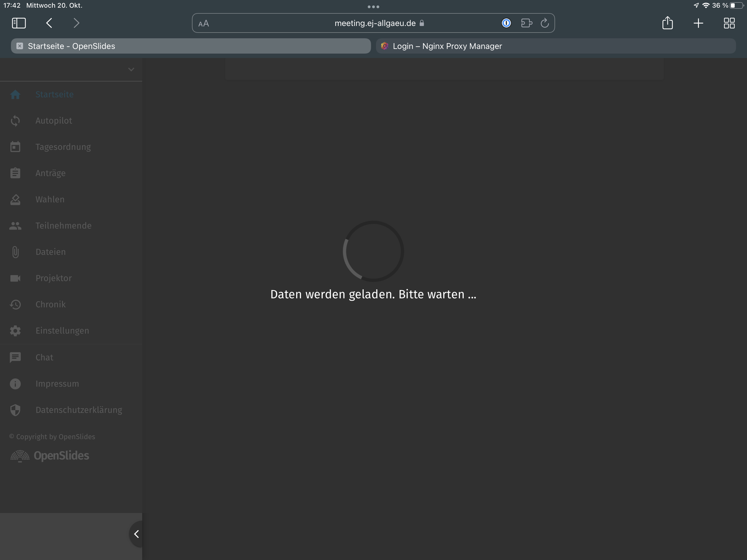Image resolution: width=747 pixels, height=560 pixels.
Task: Show Safari sidebar panel
Action: pos(19,23)
